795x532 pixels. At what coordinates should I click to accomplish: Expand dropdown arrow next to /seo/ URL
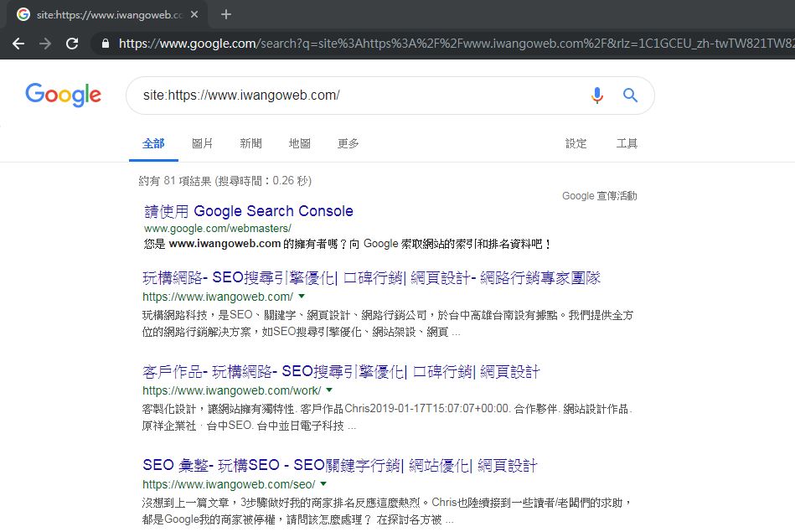tap(323, 483)
